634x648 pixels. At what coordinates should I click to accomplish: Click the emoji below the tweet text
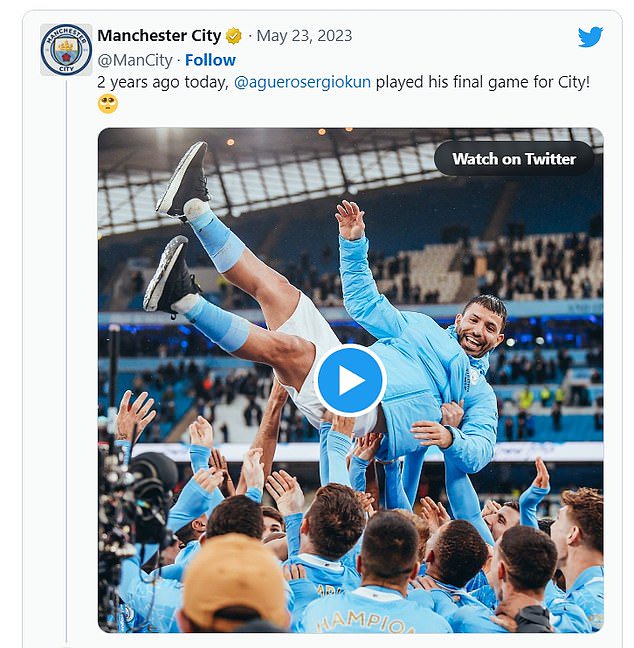[x=108, y=104]
